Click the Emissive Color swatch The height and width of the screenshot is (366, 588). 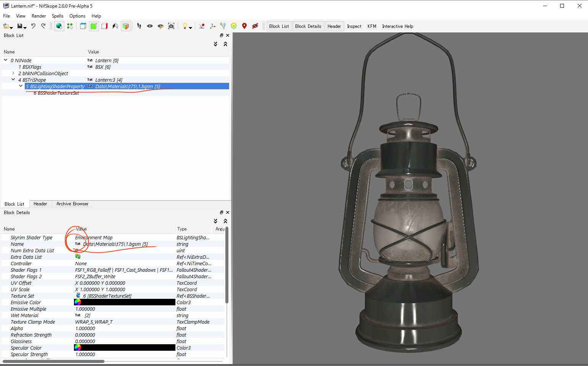(x=78, y=302)
